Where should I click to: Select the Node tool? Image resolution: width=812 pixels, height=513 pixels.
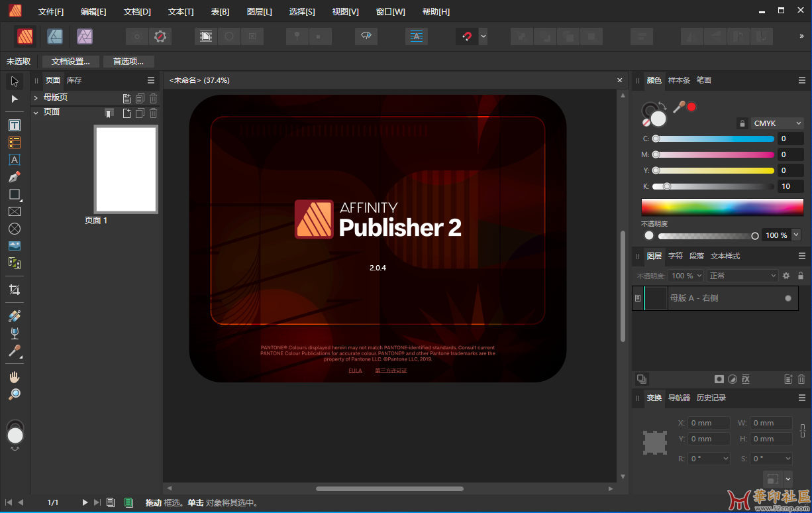tap(15, 99)
